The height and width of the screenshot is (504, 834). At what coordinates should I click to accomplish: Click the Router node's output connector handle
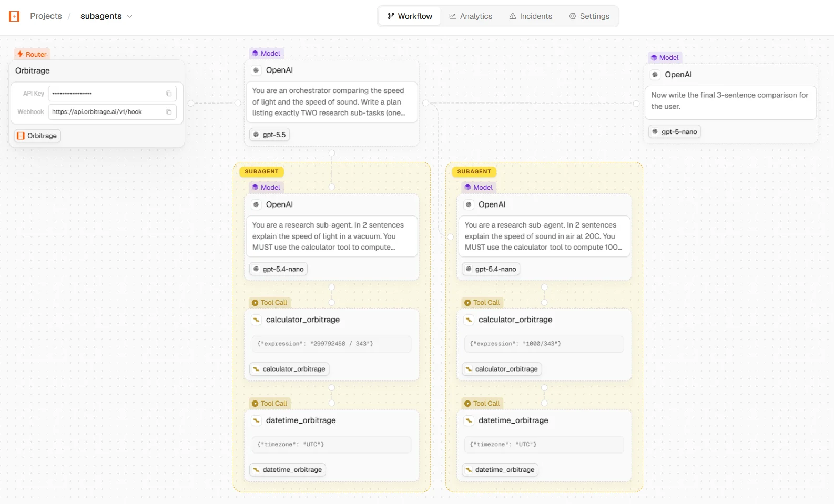[x=191, y=103]
